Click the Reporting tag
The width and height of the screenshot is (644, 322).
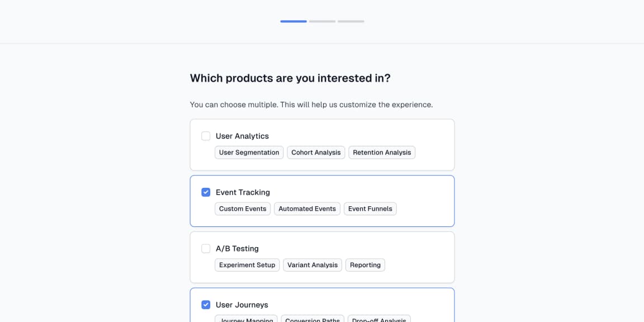(365, 265)
